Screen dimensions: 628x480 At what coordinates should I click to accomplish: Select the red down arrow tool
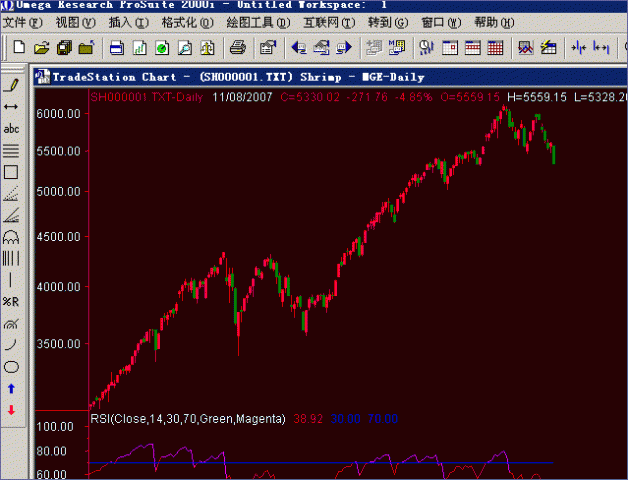(12, 410)
